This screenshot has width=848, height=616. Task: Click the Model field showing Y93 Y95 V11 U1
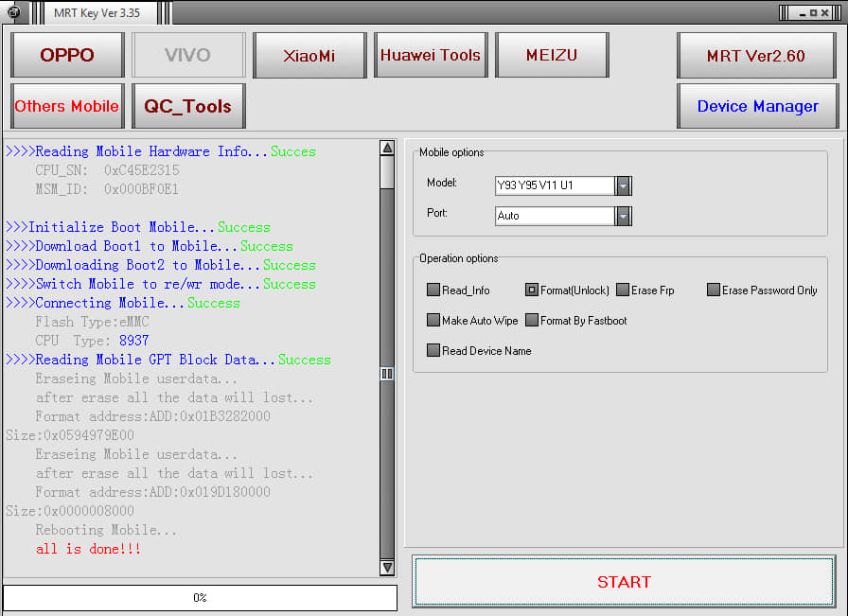click(x=555, y=185)
